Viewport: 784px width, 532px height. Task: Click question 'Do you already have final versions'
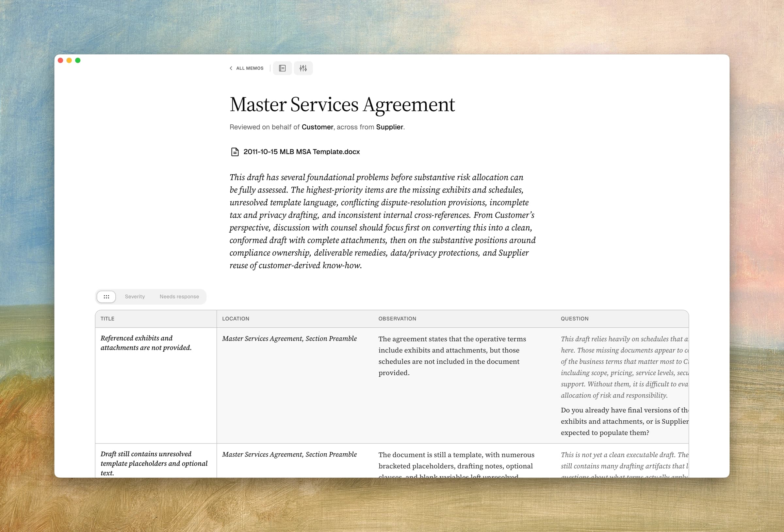(625, 421)
